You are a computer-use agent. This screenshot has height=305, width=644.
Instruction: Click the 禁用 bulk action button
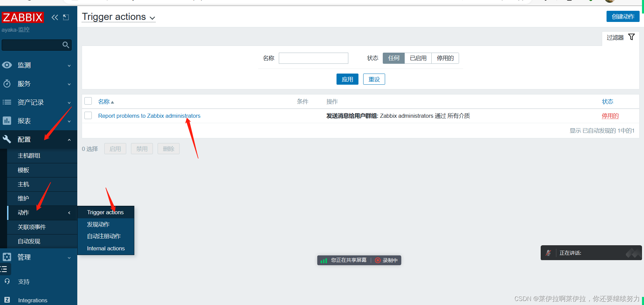pyautogui.click(x=142, y=149)
